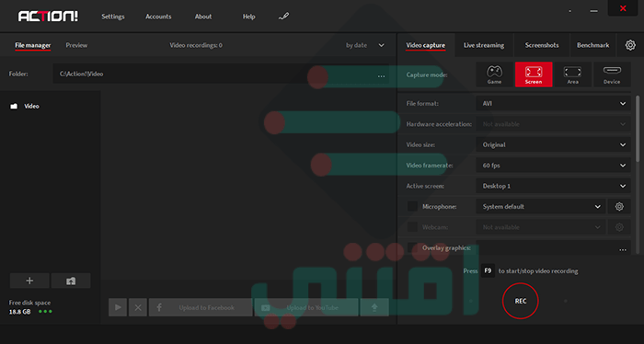The image size is (644, 344).
Task: Open the About menu
Action: 203,17
